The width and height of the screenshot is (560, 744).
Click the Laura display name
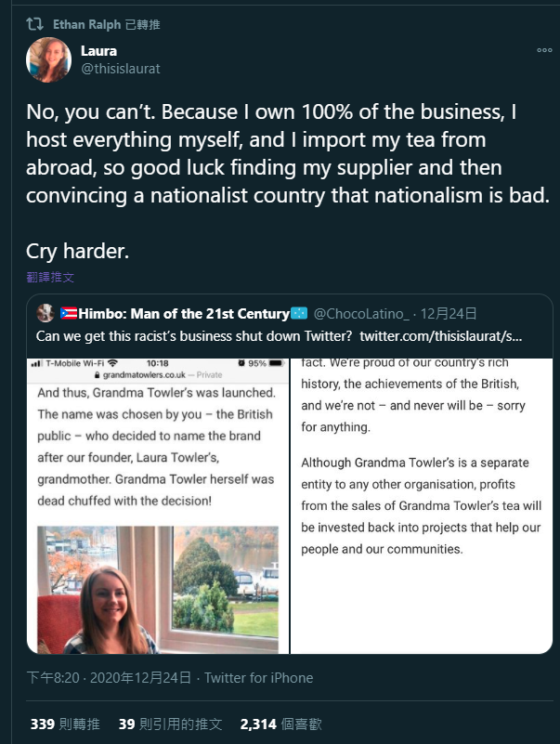98,51
